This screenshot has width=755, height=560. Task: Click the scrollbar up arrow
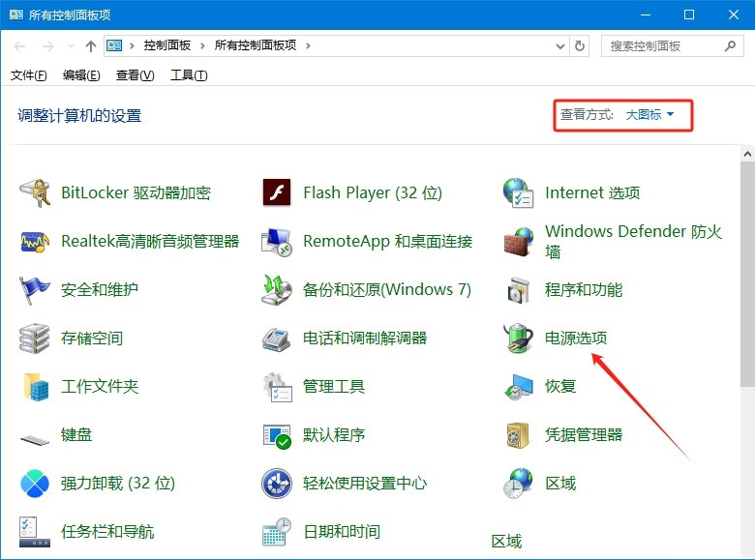click(x=747, y=155)
